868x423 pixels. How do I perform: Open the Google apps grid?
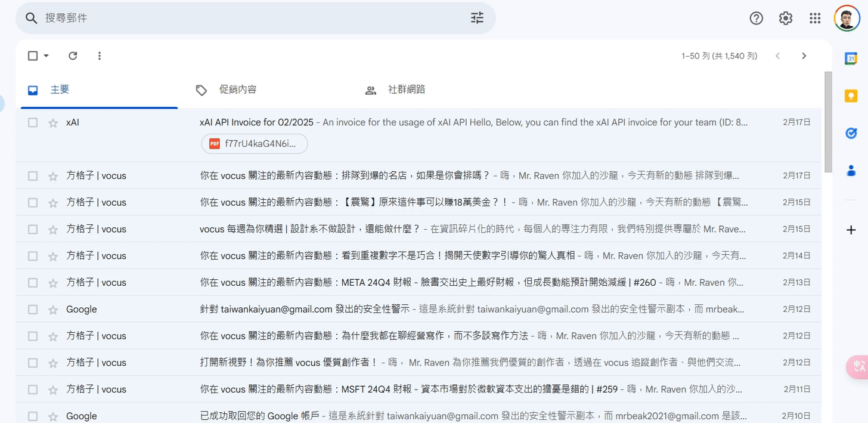[815, 18]
